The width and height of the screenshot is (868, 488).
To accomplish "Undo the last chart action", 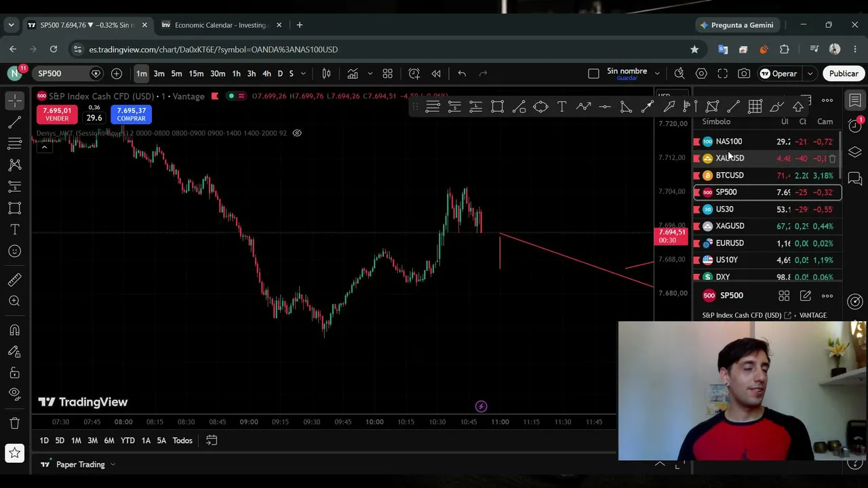I will (x=462, y=73).
